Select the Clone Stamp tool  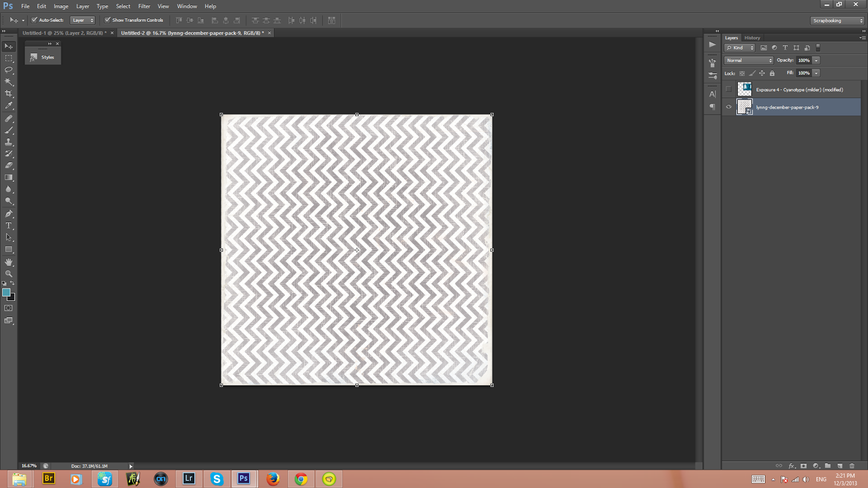coord(9,142)
